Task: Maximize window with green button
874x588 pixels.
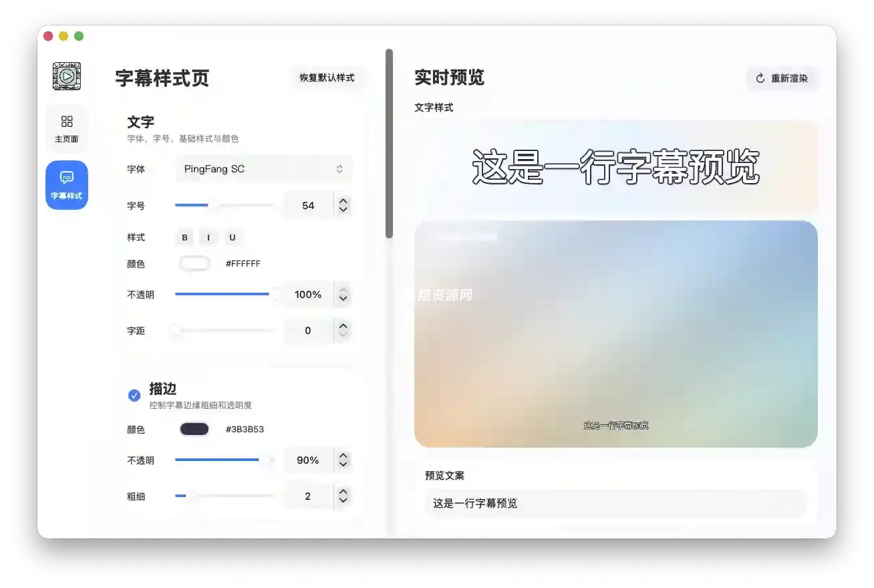Action: (x=79, y=36)
